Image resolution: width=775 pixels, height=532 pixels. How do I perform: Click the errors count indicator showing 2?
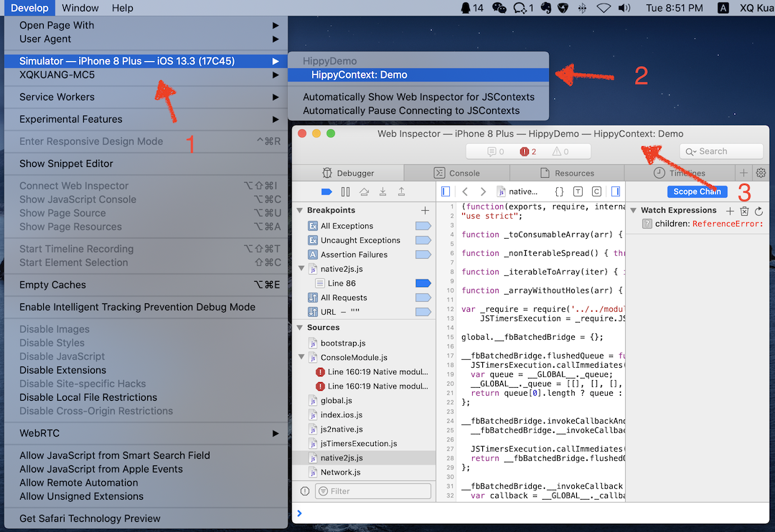click(528, 152)
